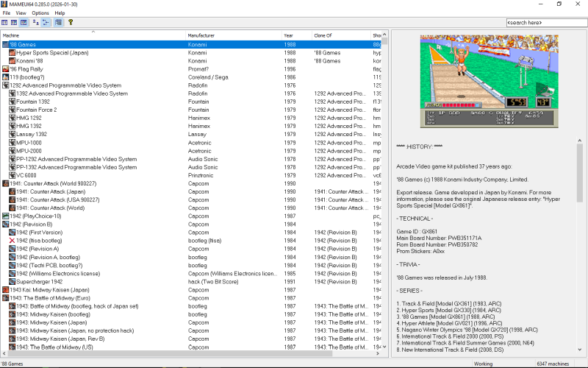
Task: Click the 1943 Kai: Midway Kaisen icon
Action: pos(6,290)
